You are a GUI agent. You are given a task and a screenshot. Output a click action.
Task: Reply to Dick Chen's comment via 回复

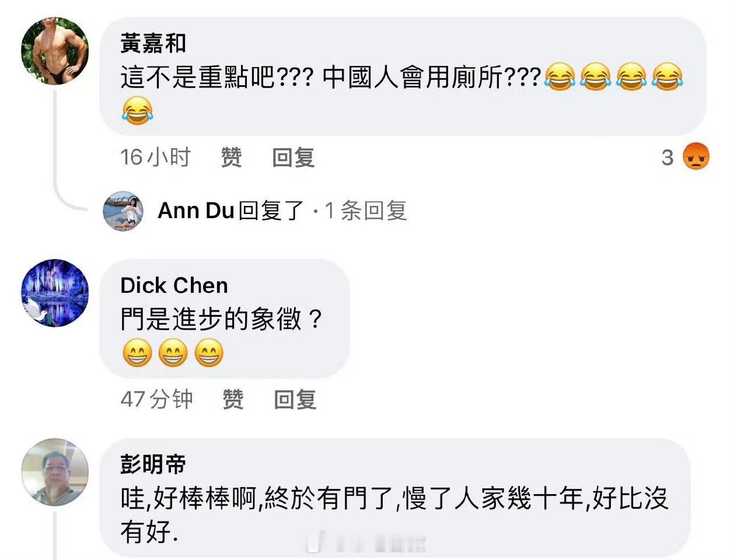click(295, 400)
